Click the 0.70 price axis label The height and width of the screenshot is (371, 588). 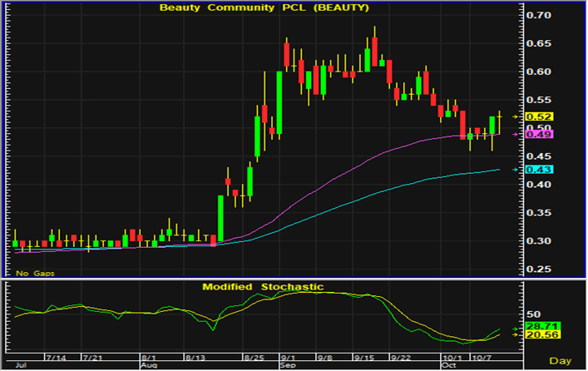(541, 16)
